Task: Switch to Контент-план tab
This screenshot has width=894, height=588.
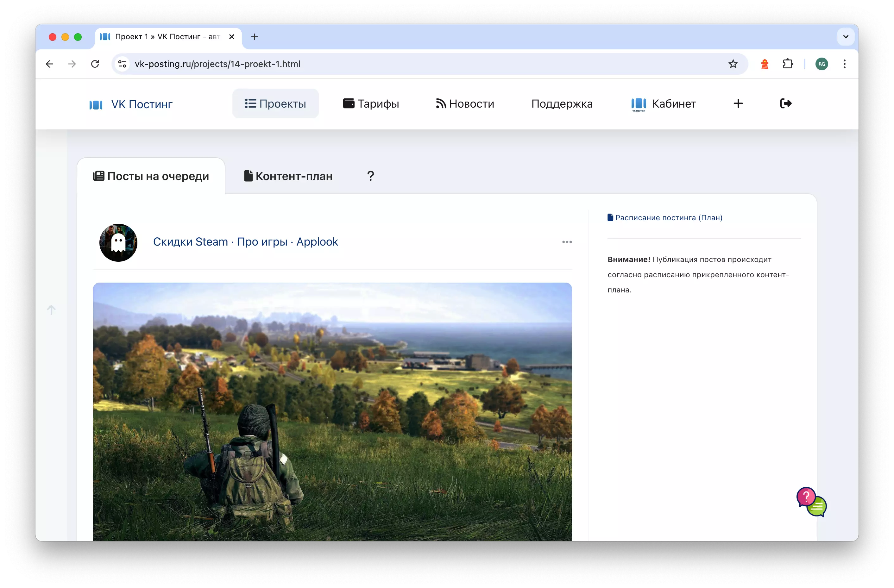Action: click(x=288, y=176)
